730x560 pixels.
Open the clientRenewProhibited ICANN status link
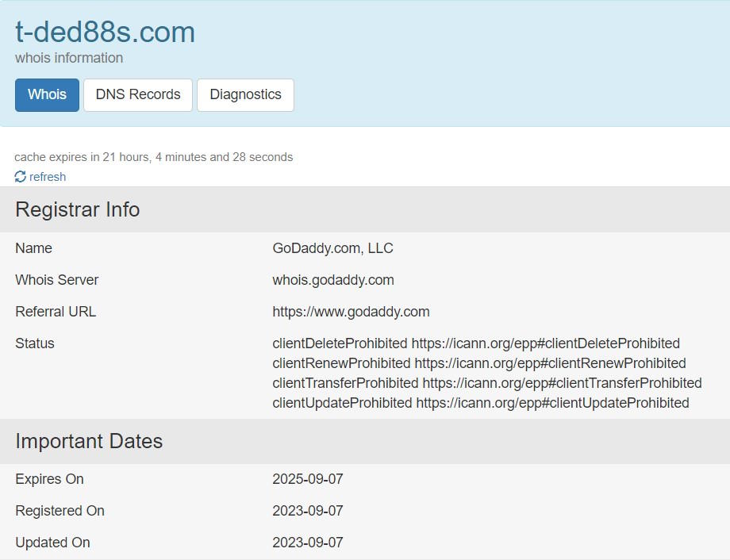tap(548, 363)
